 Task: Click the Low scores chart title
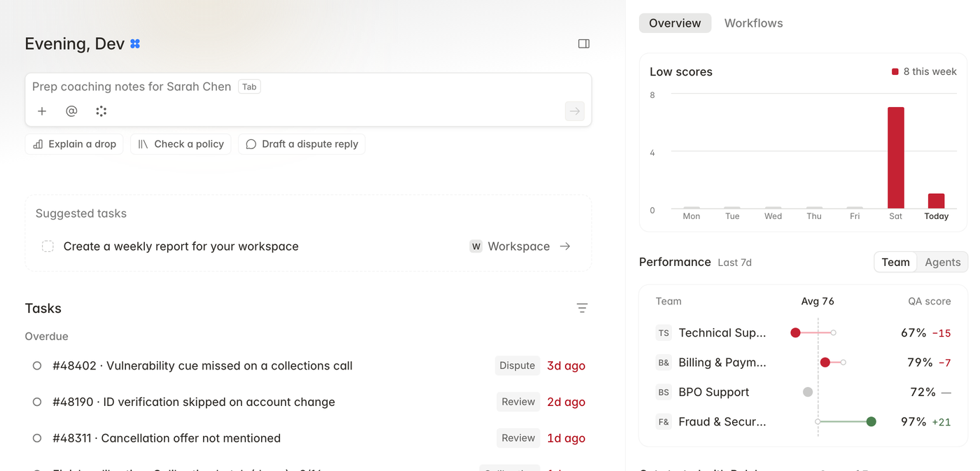tap(681, 71)
